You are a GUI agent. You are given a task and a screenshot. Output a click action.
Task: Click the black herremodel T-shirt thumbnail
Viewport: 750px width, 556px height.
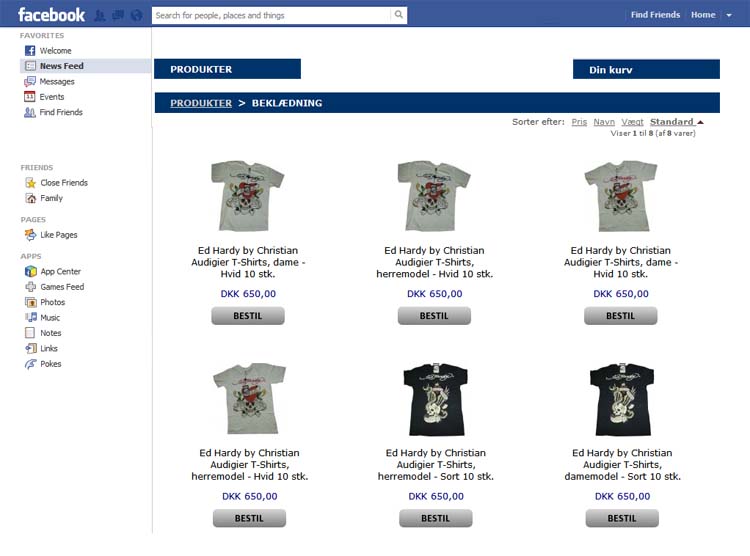pos(435,400)
